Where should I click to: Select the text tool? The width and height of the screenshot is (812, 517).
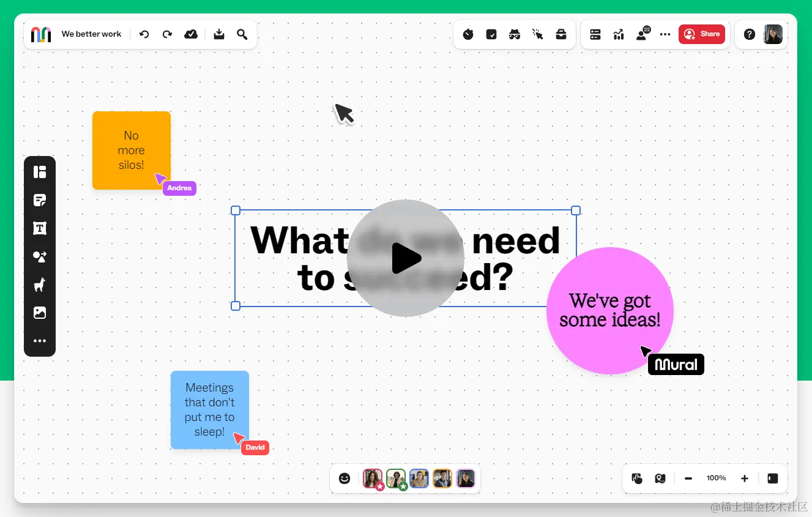click(40, 228)
